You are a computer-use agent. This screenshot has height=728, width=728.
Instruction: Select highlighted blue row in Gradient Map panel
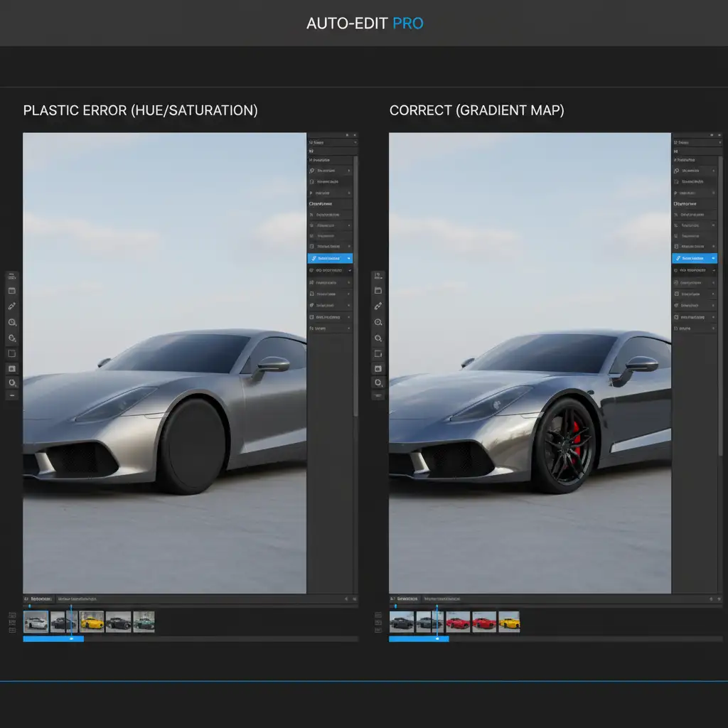coord(694,258)
